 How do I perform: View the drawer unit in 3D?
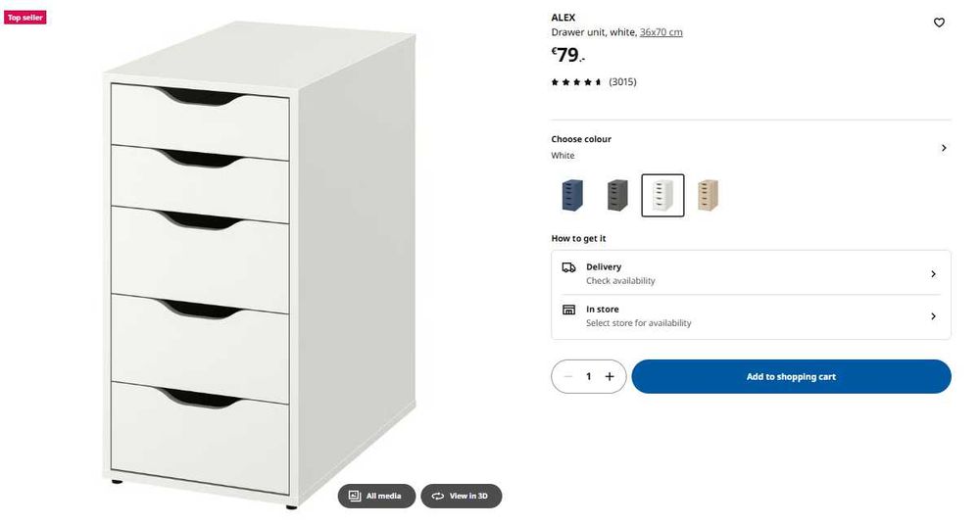pyautogui.click(x=461, y=497)
